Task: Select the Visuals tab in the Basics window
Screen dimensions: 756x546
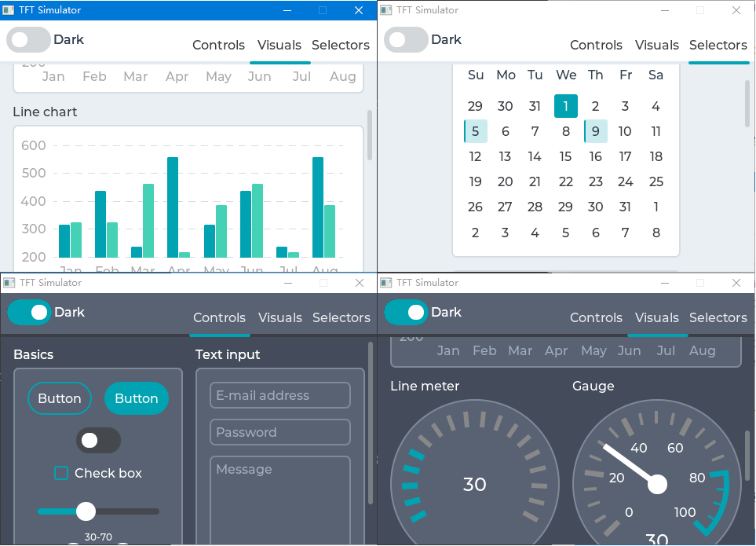Action: [x=279, y=318]
